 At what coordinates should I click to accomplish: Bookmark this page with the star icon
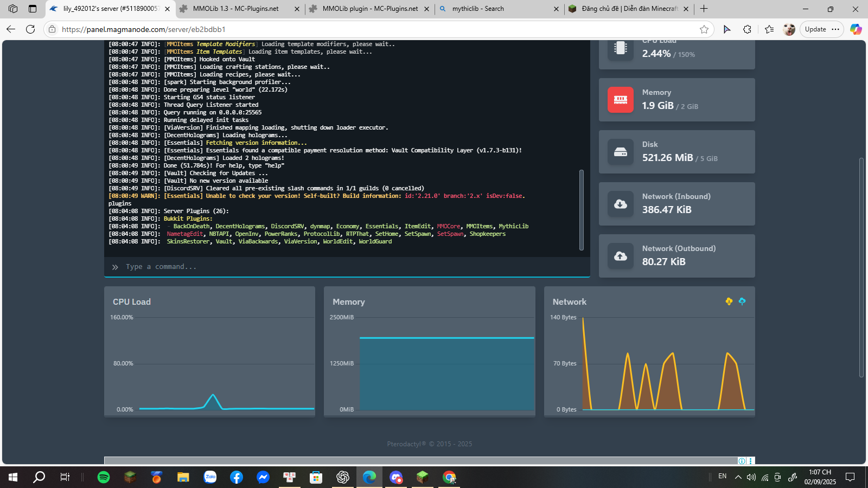pyautogui.click(x=704, y=29)
